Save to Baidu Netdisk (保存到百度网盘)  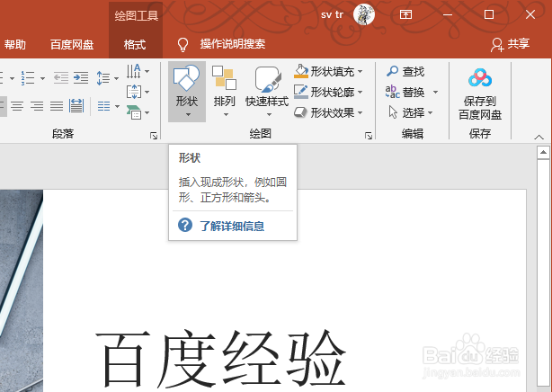pos(480,94)
